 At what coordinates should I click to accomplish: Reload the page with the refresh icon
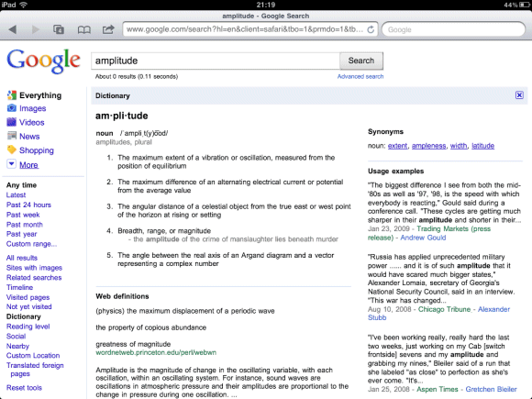371,29
